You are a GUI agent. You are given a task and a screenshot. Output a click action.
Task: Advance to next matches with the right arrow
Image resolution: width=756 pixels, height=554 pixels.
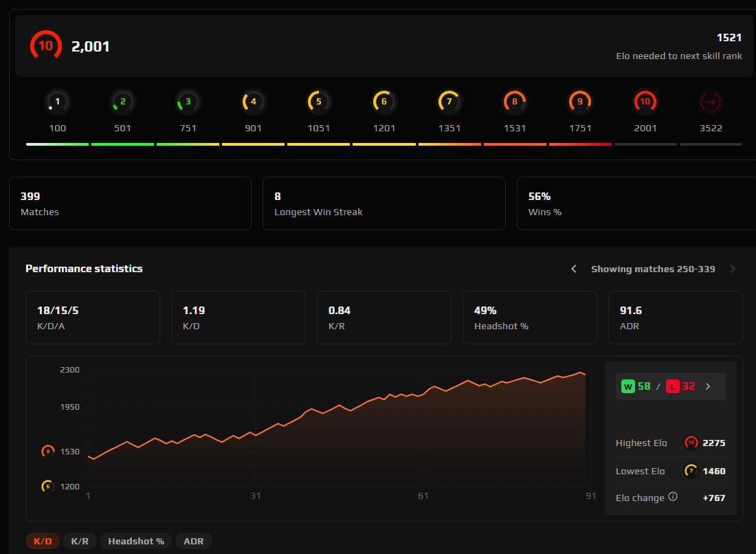tap(733, 269)
